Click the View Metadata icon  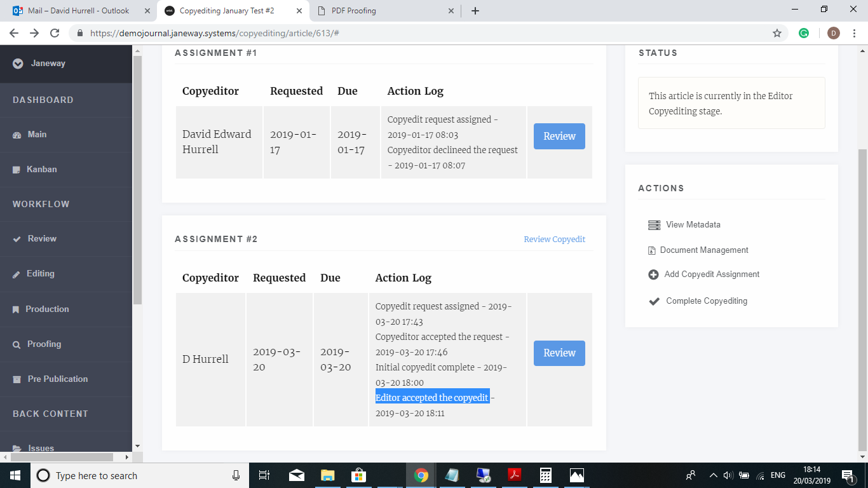click(654, 225)
